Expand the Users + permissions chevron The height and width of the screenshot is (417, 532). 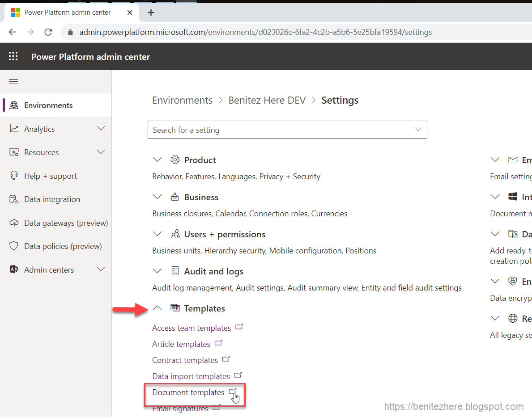157,234
